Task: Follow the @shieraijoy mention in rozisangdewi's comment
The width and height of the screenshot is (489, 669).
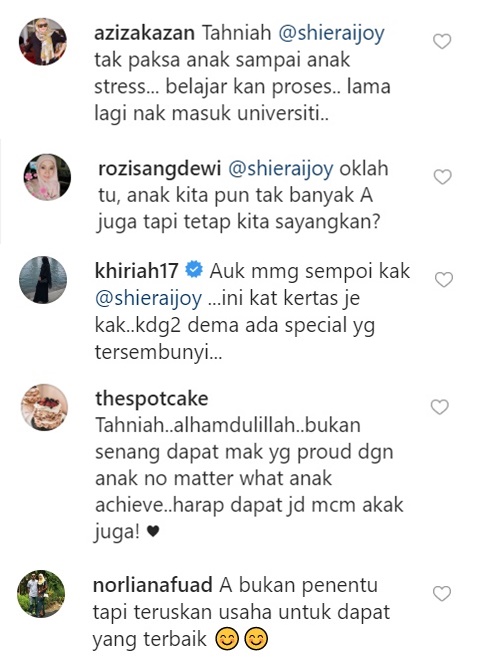Action: (x=281, y=169)
